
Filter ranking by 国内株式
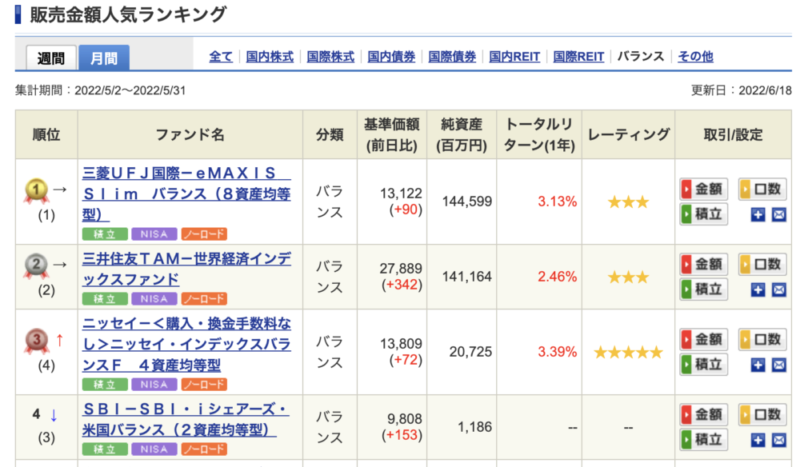[x=270, y=57]
